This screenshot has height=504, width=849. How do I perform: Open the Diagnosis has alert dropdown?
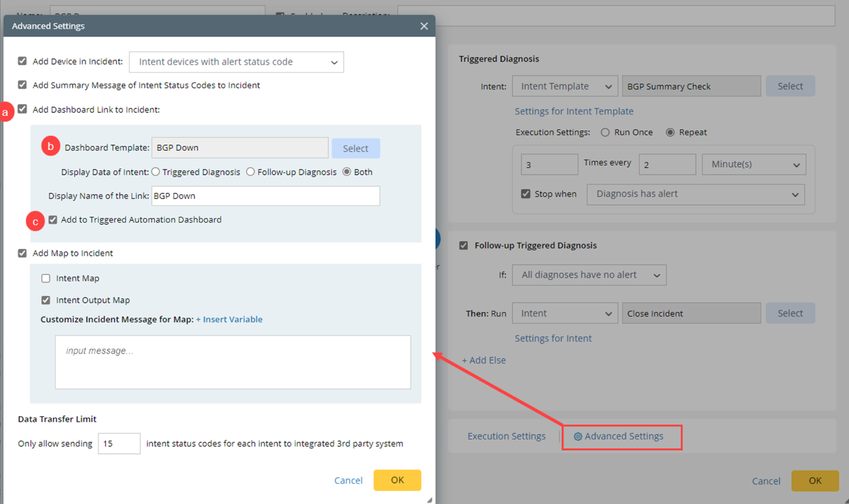[695, 194]
